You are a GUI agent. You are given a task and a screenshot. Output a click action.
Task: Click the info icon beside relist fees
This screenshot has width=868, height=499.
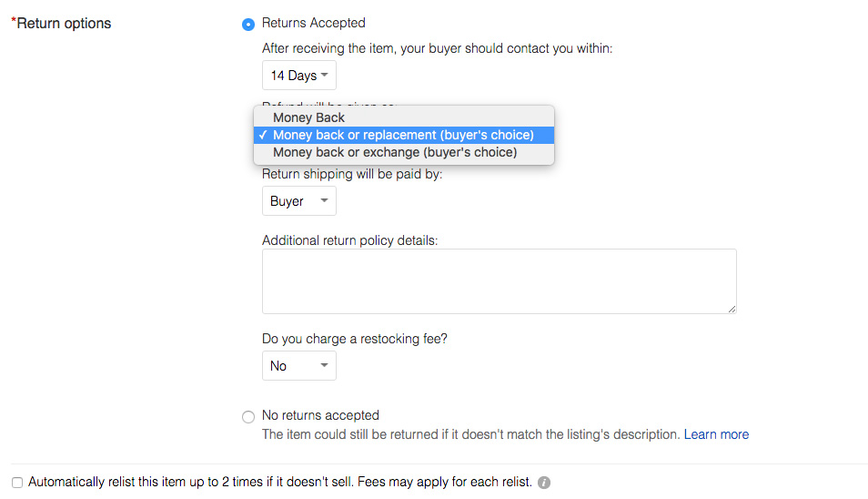point(544,483)
